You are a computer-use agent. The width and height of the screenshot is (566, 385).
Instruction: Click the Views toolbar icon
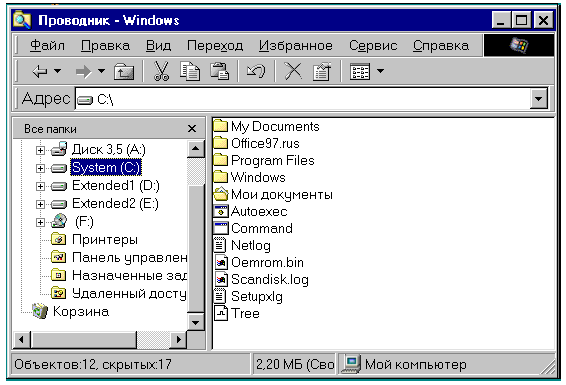(360, 71)
